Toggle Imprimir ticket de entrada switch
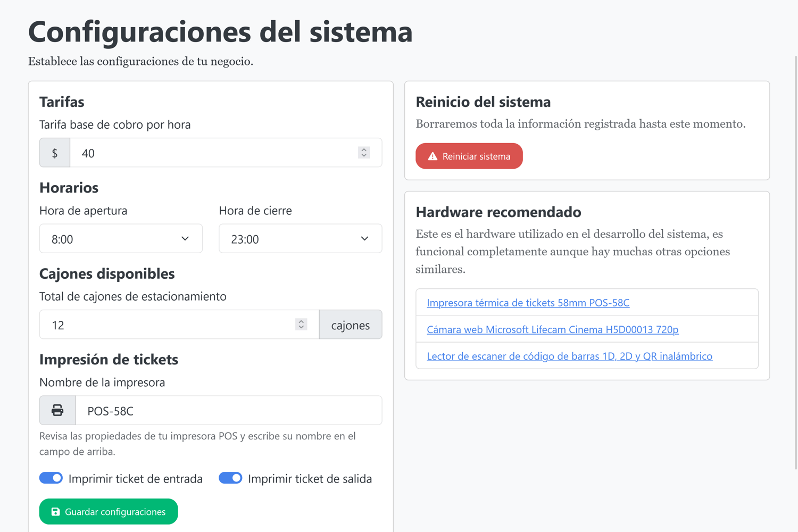 coord(51,478)
